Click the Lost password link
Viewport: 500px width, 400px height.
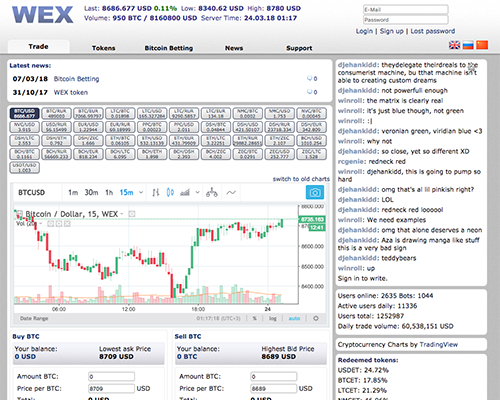tap(433, 31)
